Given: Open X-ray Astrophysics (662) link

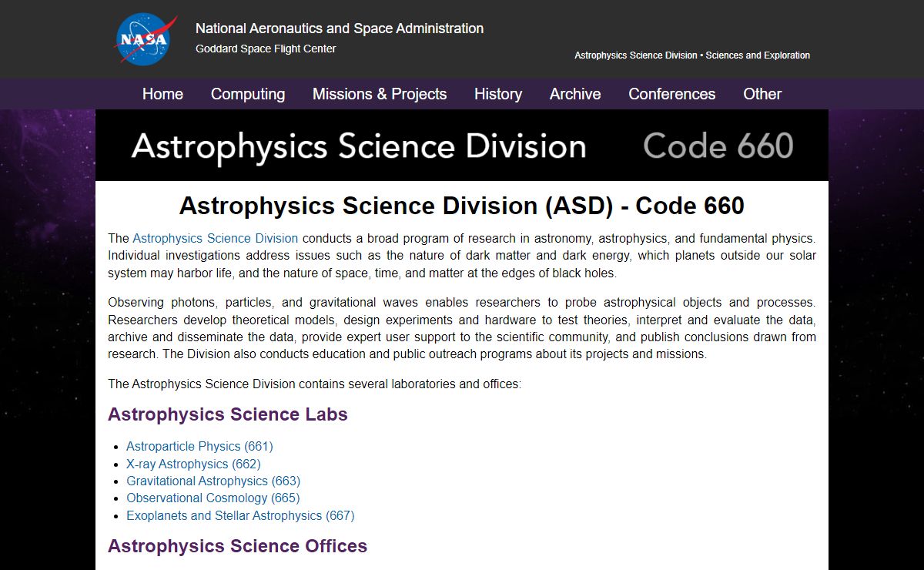Looking at the screenshot, I should [x=193, y=464].
